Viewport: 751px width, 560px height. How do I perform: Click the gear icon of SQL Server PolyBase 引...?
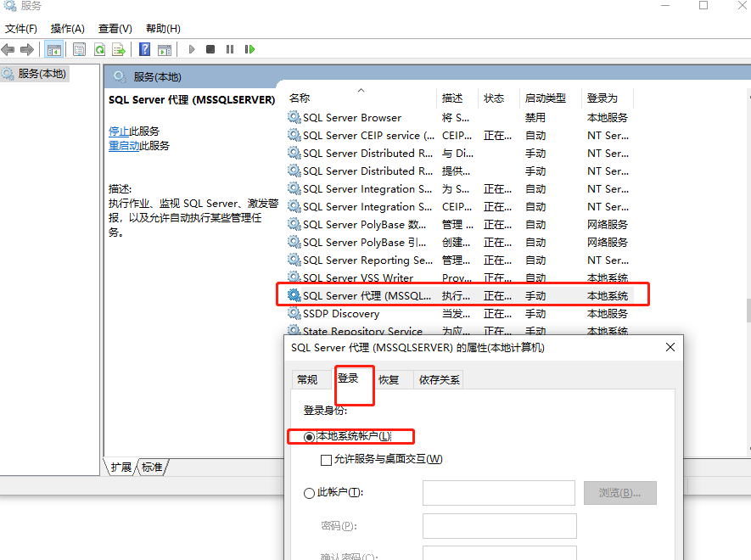[294, 242]
